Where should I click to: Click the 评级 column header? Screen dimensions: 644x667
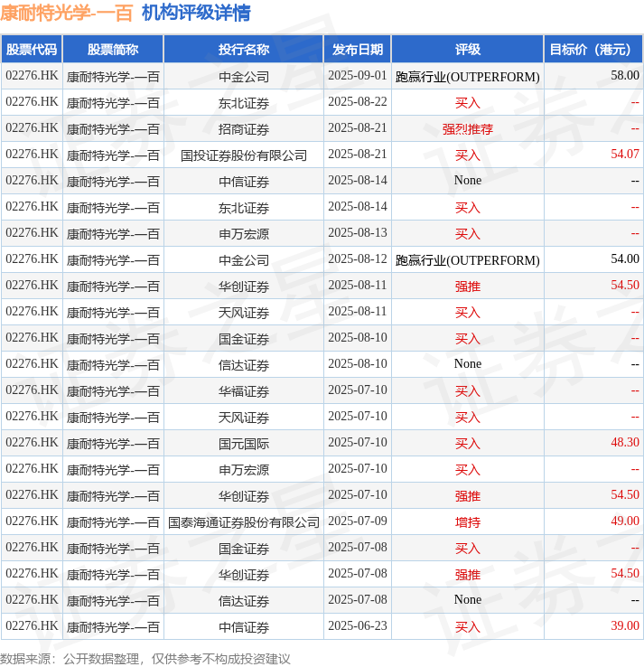point(468,50)
